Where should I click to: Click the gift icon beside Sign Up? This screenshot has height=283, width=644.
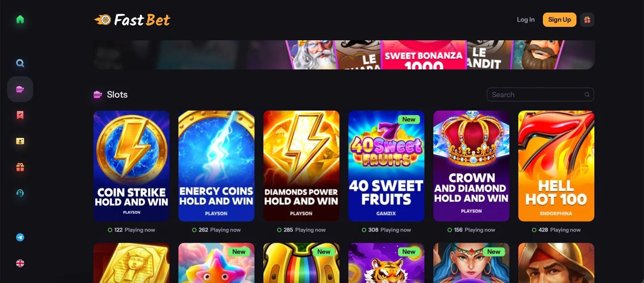[x=587, y=20]
